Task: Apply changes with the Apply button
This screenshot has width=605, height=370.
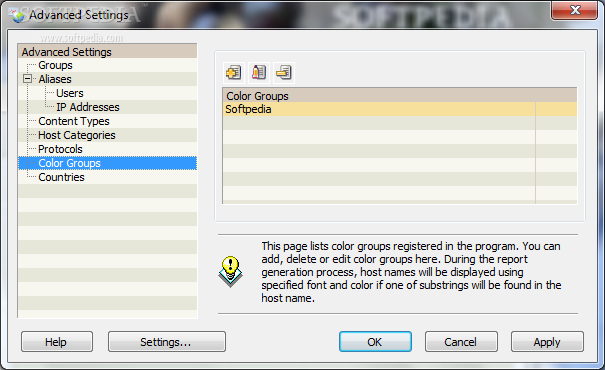Action: 547,342
